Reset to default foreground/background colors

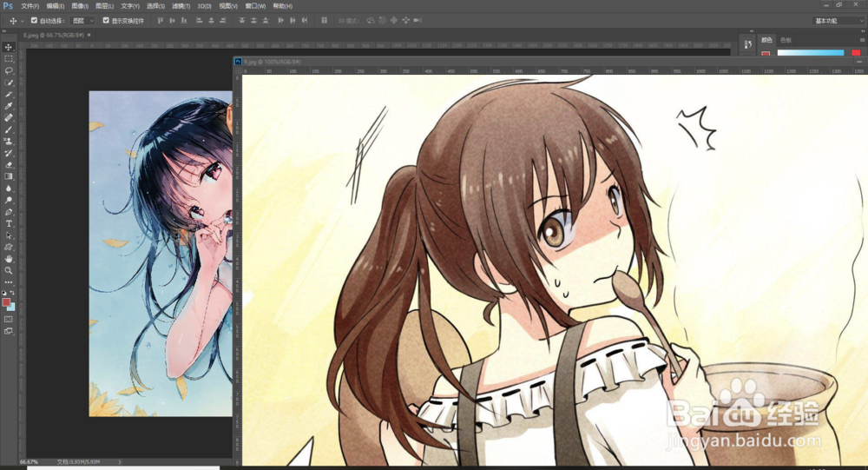[x=4, y=293]
